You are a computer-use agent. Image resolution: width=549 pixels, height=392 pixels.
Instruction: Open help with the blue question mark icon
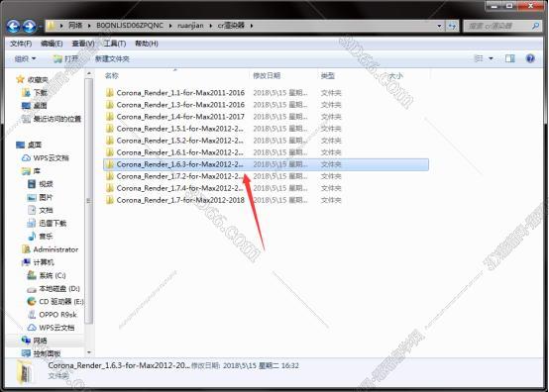[x=530, y=58]
